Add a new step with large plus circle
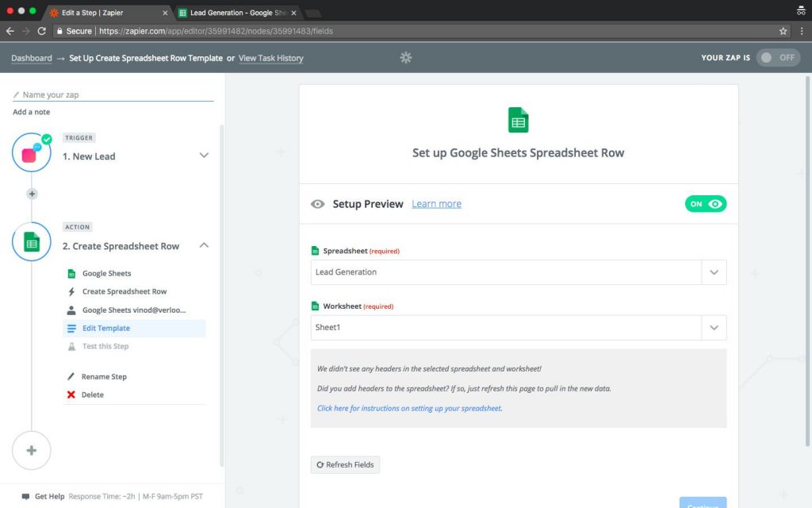 pyautogui.click(x=32, y=451)
